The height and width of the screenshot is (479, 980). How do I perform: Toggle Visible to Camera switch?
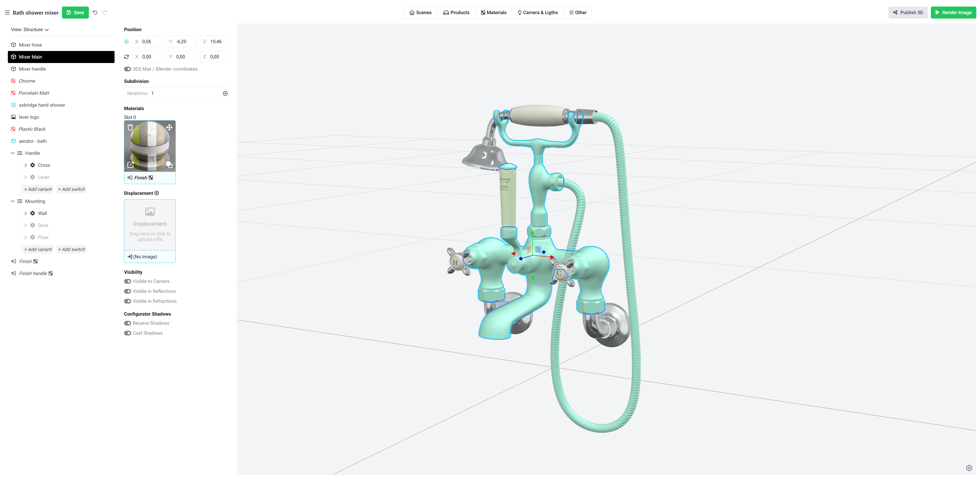click(x=128, y=282)
